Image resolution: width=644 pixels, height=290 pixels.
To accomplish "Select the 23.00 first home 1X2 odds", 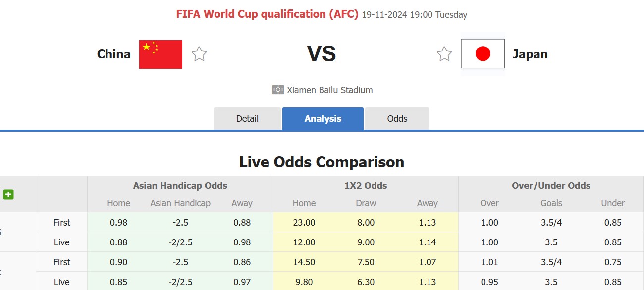I will click(304, 223).
